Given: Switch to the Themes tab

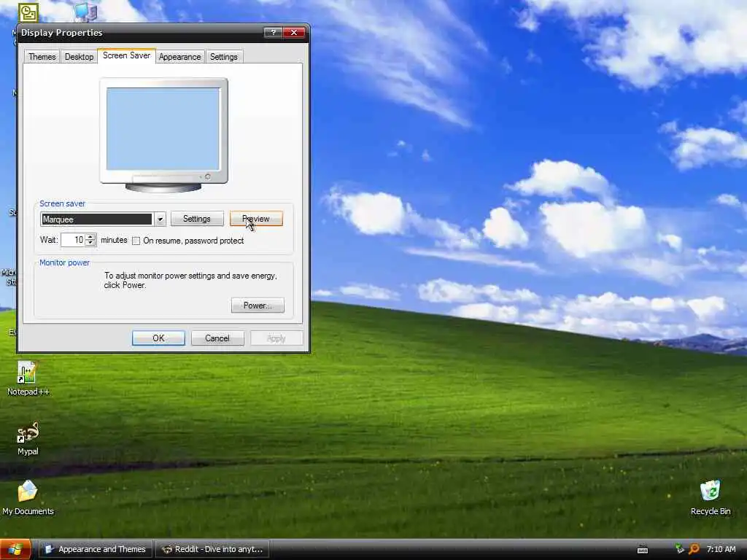Looking at the screenshot, I should tap(42, 57).
